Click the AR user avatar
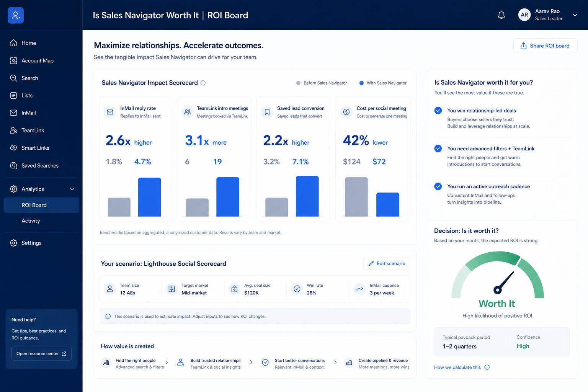The image size is (588, 392). coord(524,15)
